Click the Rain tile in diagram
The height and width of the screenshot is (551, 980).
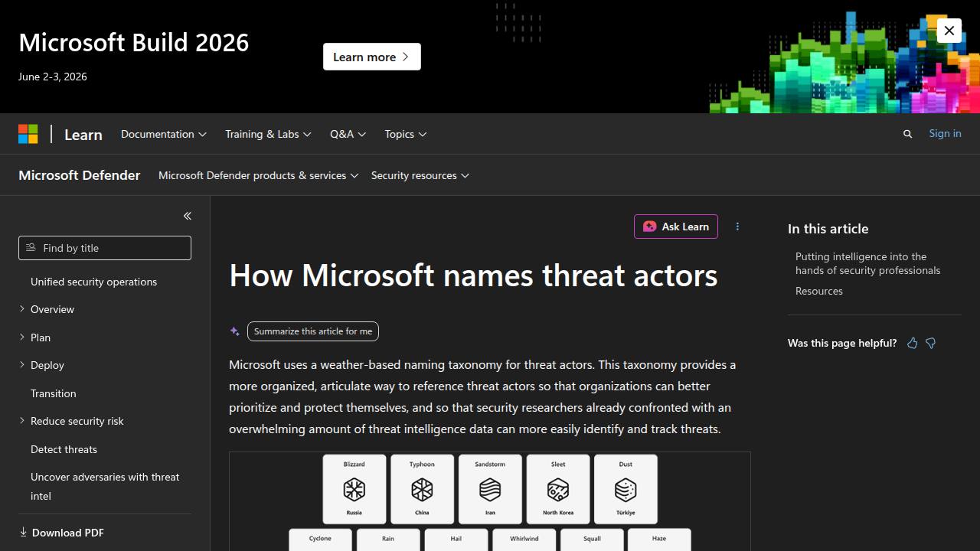388,540
